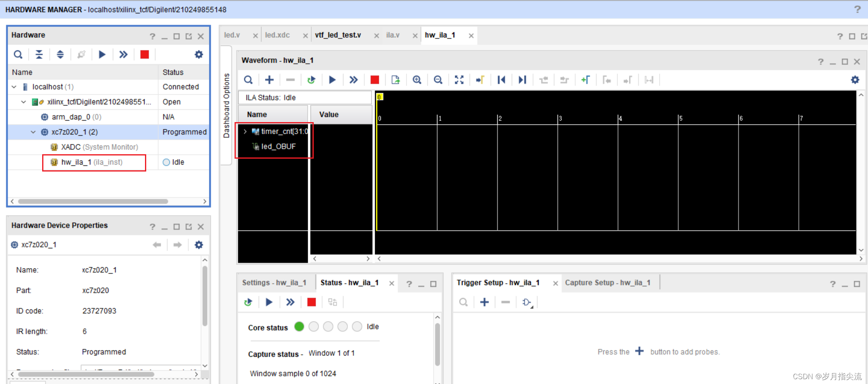Select led_OBUF signal in waveform

click(x=278, y=147)
